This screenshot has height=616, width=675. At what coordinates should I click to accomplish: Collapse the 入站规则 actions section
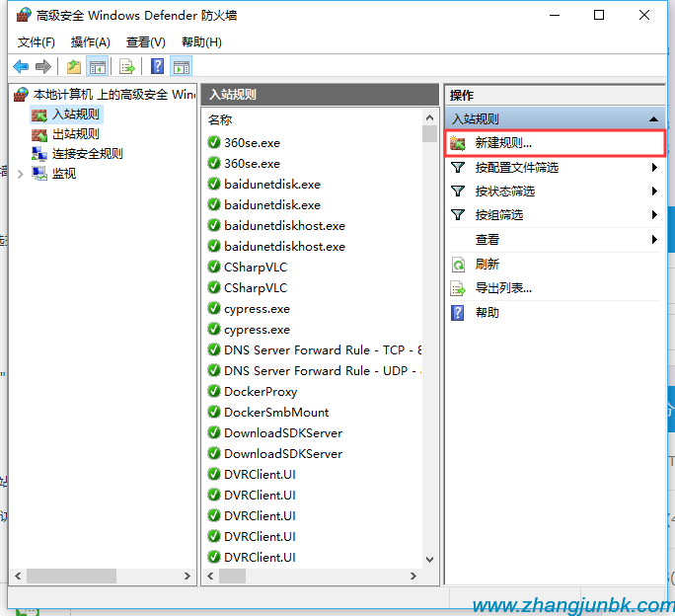coord(653,119)
